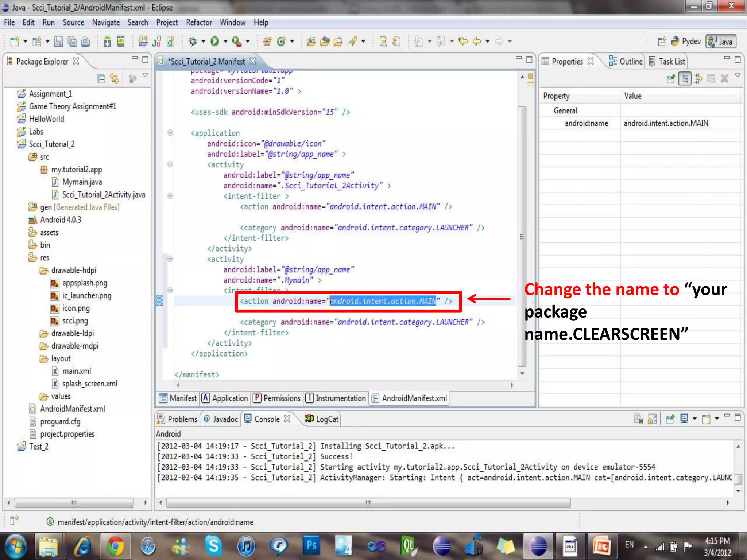
Task: Click the Open Perspective icon
Action: [662, 42]
